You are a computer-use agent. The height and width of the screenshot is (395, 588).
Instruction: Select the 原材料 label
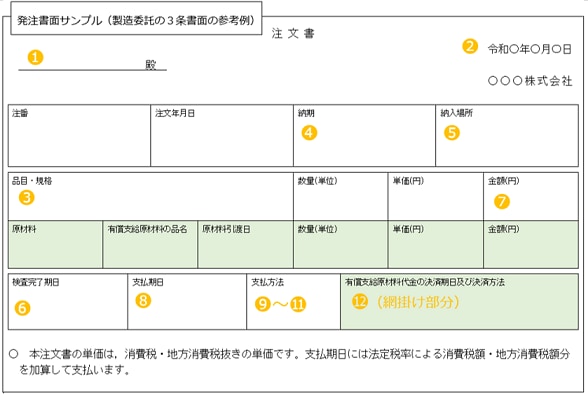(x=24, y=229)
